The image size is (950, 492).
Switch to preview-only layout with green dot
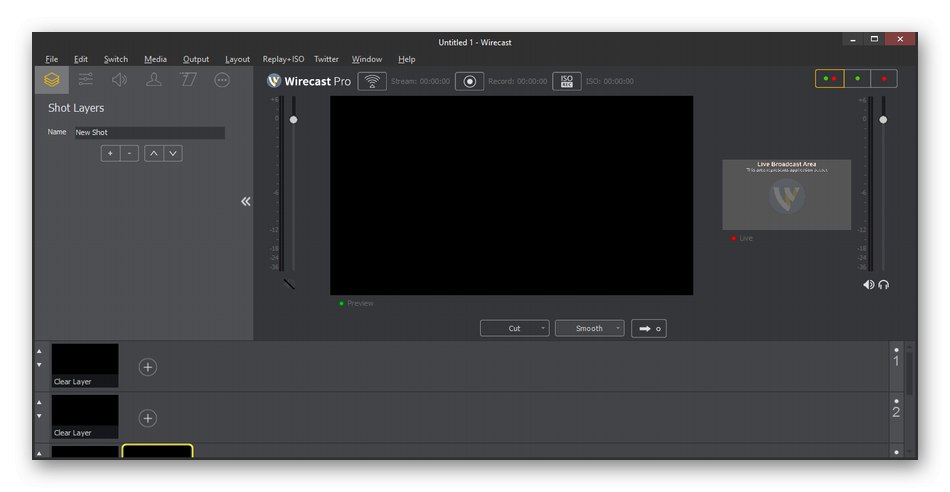857,79
